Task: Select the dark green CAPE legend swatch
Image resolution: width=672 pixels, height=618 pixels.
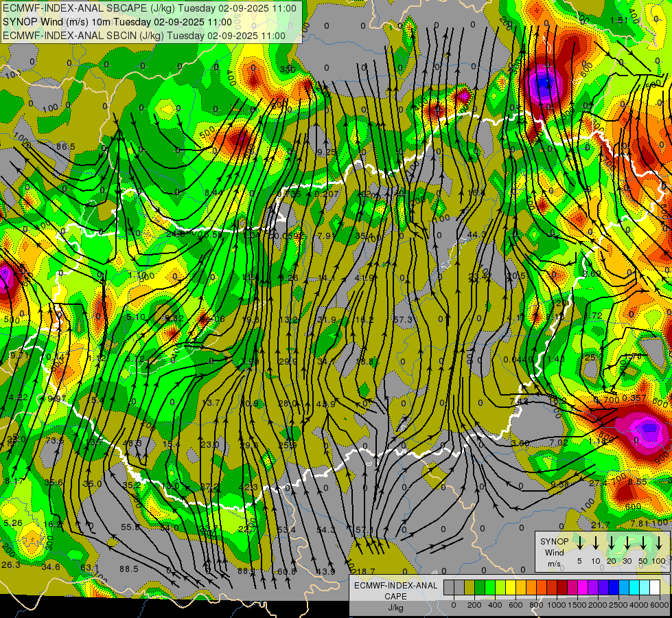Action: pyautogui.click(x=480, y=587)
